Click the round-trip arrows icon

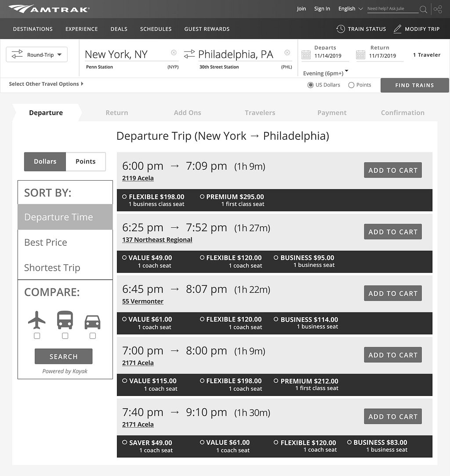(17, 55)
